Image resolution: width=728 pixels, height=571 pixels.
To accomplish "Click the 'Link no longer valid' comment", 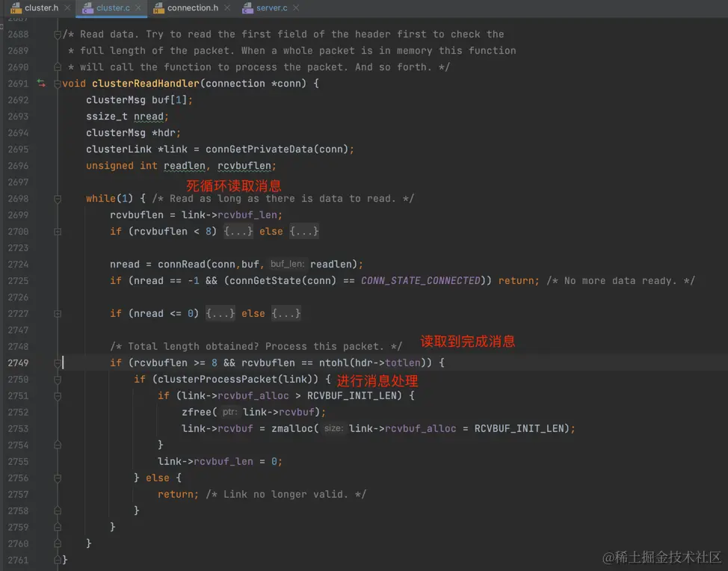I will (286, 495).
